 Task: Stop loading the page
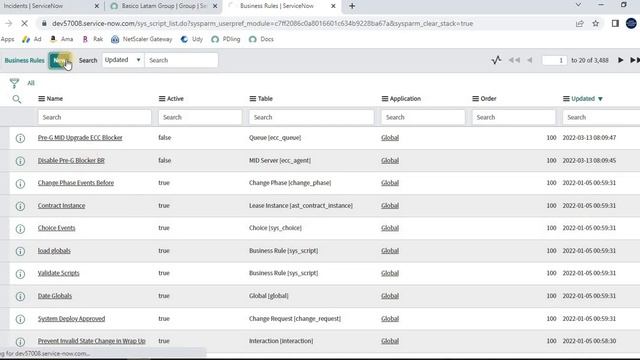point(24,24)
